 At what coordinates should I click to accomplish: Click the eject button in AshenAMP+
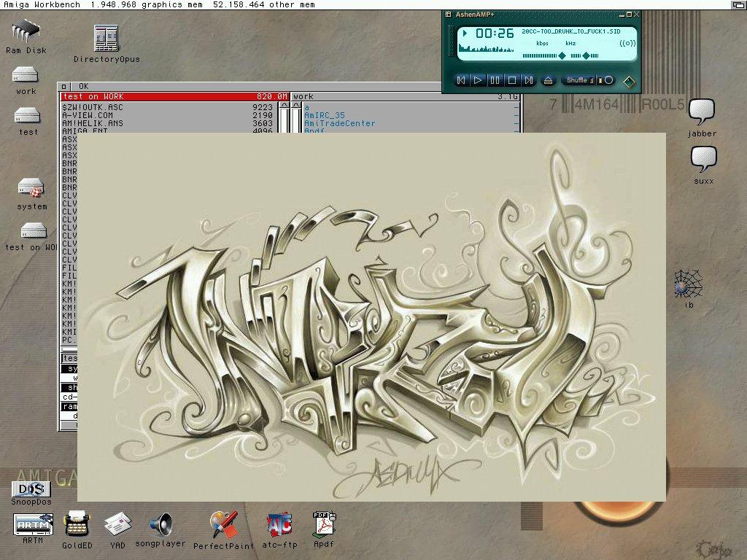click(549, 80)
